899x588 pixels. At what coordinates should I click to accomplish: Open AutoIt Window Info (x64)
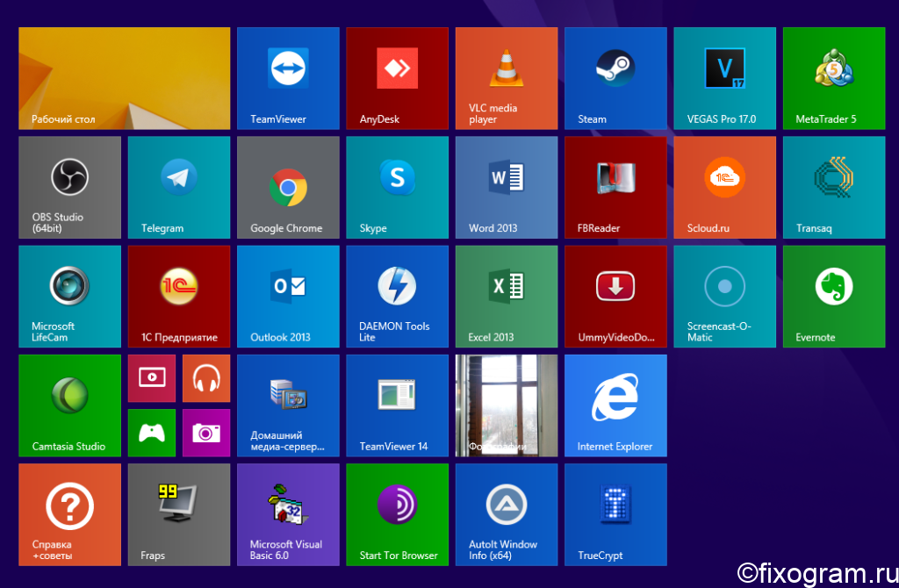point(507,514)
